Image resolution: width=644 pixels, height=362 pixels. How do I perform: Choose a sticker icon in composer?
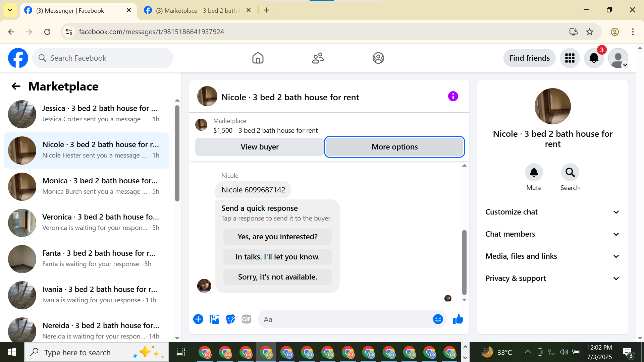230,319
